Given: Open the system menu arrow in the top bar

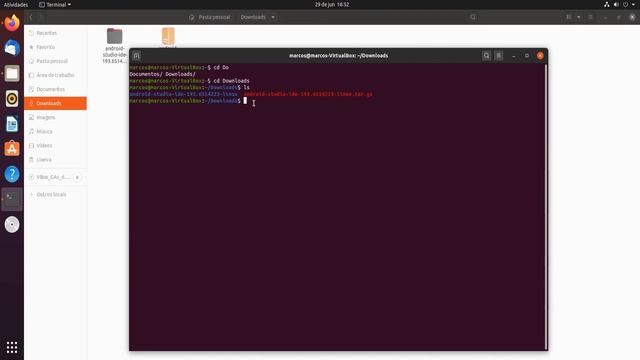Looking at the screenshot, I should (633, 4).
